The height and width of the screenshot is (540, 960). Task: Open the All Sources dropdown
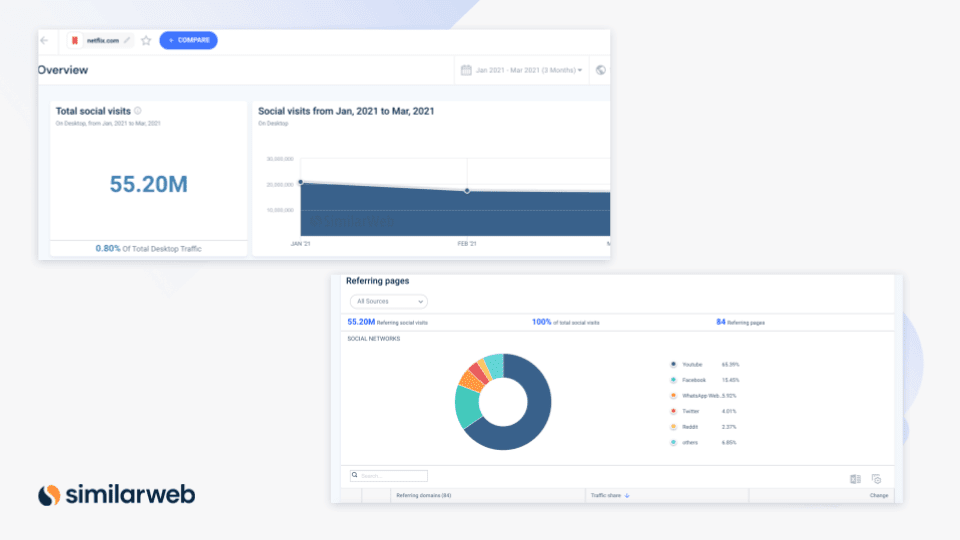[389, 301]
